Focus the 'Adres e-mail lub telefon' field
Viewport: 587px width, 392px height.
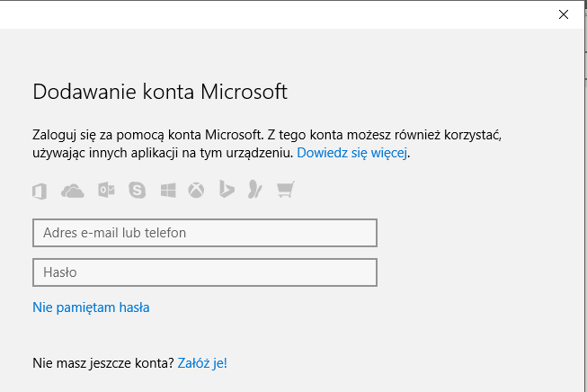(x=204, y=233)
